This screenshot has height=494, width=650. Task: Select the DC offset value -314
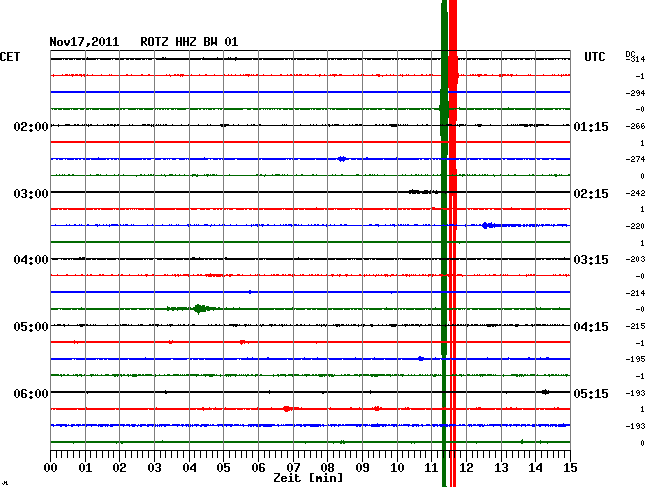[635, 59]
